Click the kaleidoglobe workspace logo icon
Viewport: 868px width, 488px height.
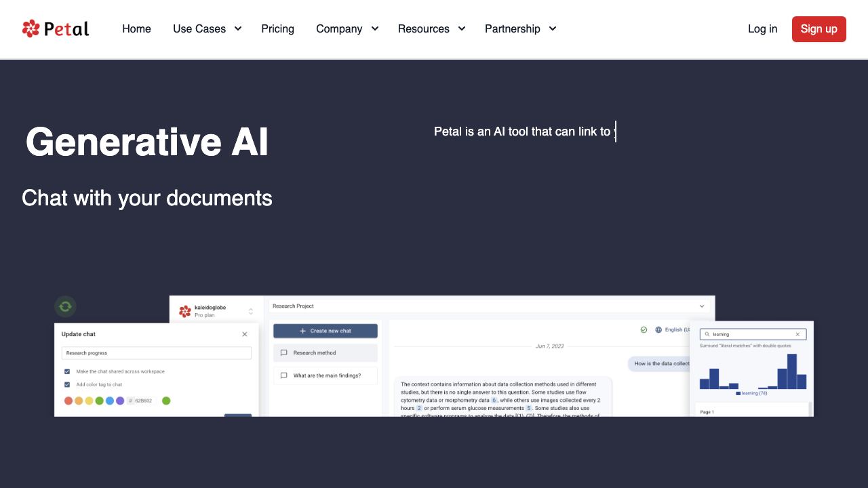tap(185, 311)
